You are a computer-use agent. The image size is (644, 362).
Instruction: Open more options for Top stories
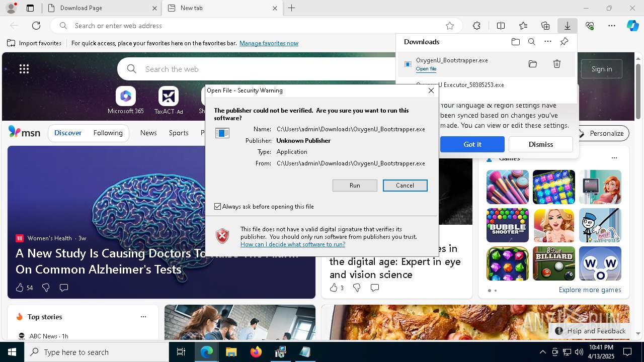click(x=143, y=317)
